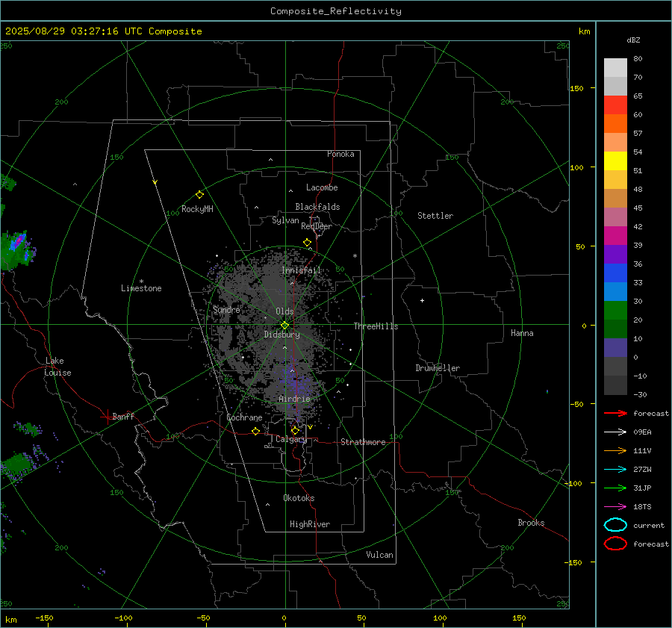Image resolution: width=672 pixels, height=628 pixels.
Task: Click the yellow diamond marker below Cochrane
Action: pyautogui.click(x=255, y=431)
